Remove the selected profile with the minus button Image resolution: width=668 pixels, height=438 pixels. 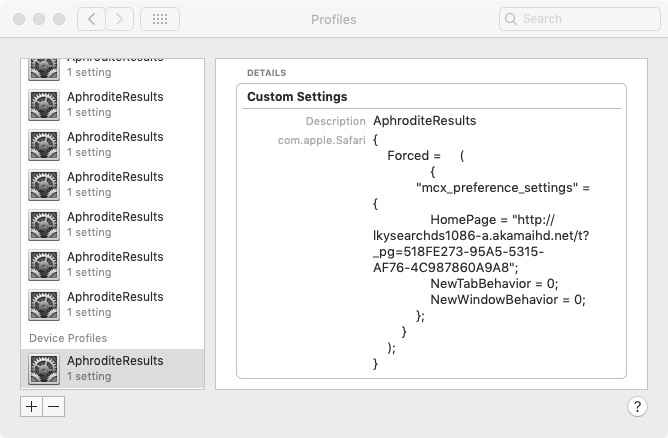pos(53,406)
